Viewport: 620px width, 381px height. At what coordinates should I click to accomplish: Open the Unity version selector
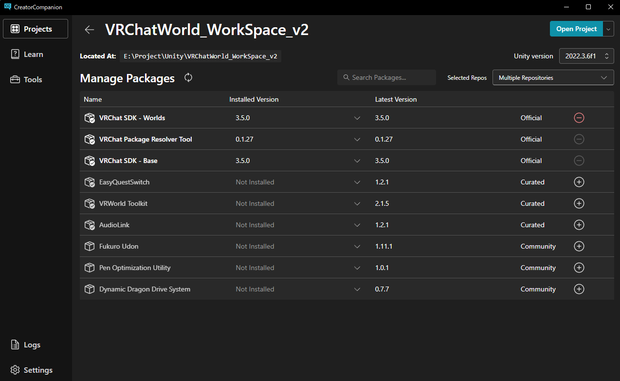pyautogui.click(x=586, y=56)
